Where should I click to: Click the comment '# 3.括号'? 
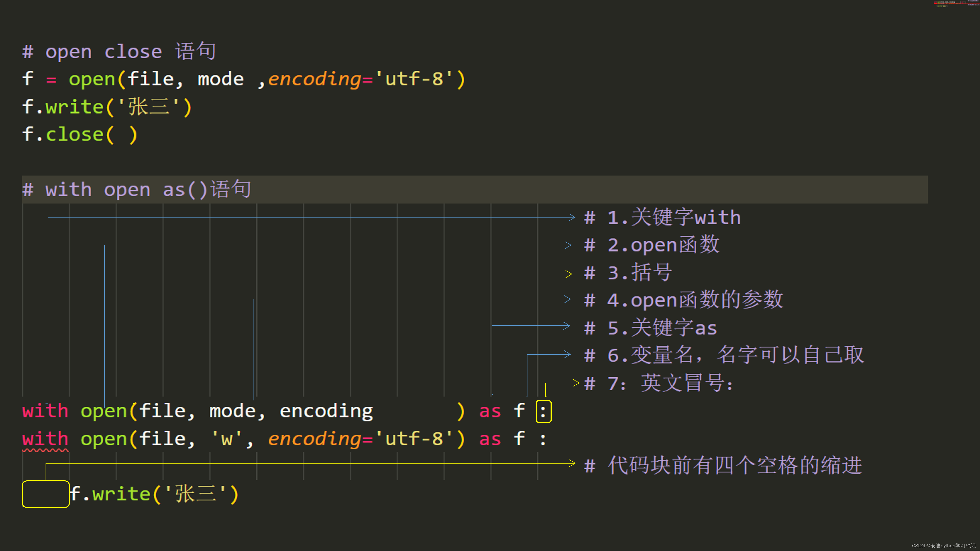[628, 272]
